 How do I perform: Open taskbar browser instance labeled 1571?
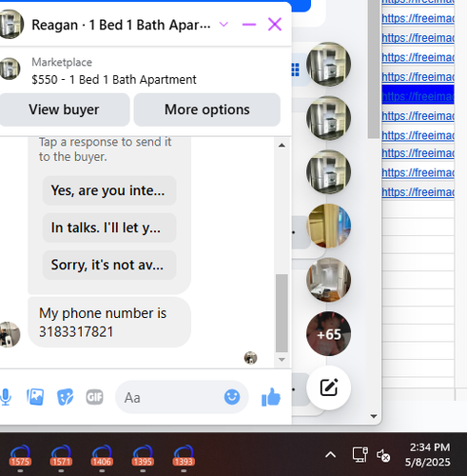(61, 456)
